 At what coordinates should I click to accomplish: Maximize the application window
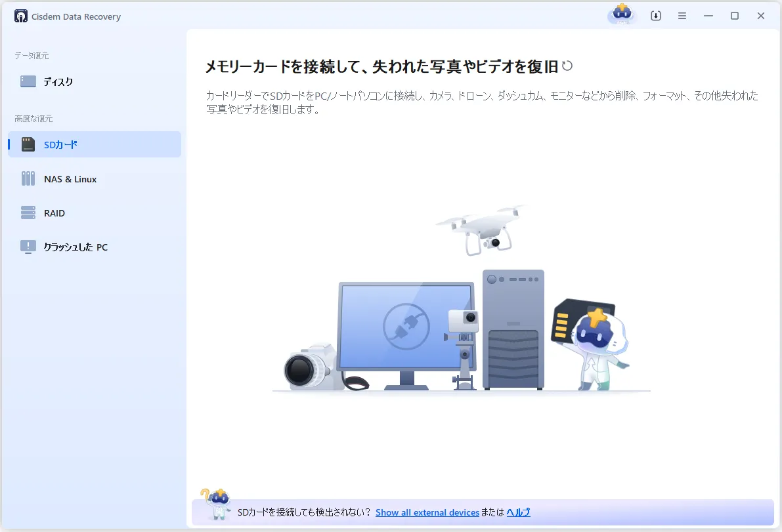(735, 16)
